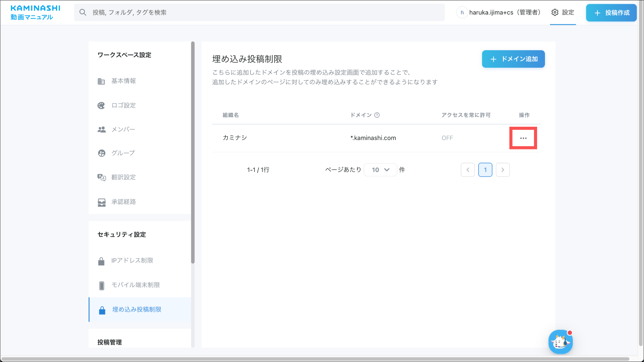Expand the per-page count dropdown showing 10
644x362 pixels.
tap(380, 170)
